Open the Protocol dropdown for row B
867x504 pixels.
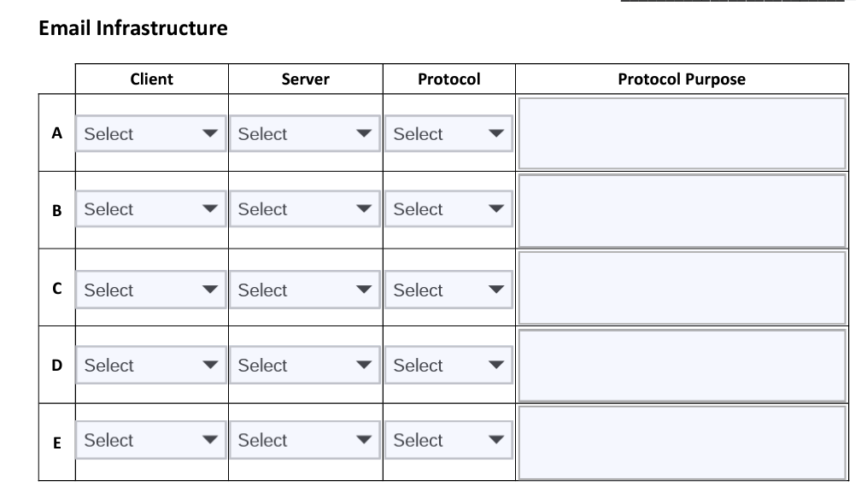[x=448, y=208]
